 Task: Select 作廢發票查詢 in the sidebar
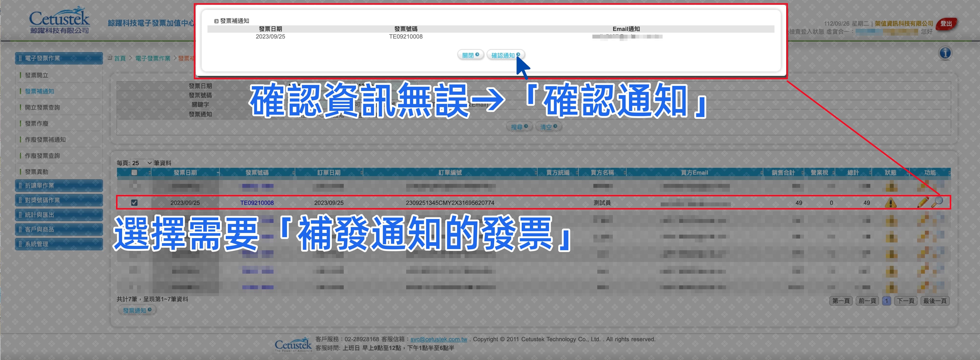tap(42, 156)
